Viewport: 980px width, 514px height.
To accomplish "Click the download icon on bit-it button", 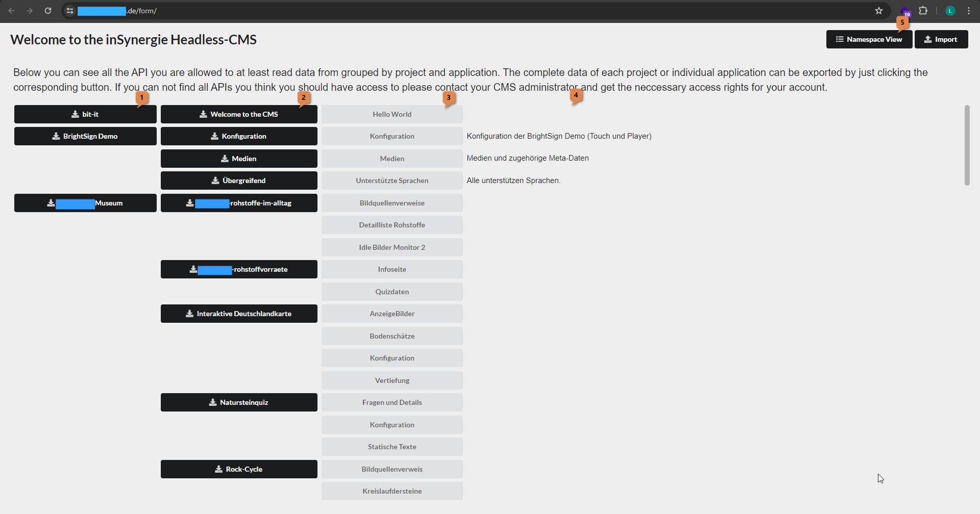I will click(75, 114).
